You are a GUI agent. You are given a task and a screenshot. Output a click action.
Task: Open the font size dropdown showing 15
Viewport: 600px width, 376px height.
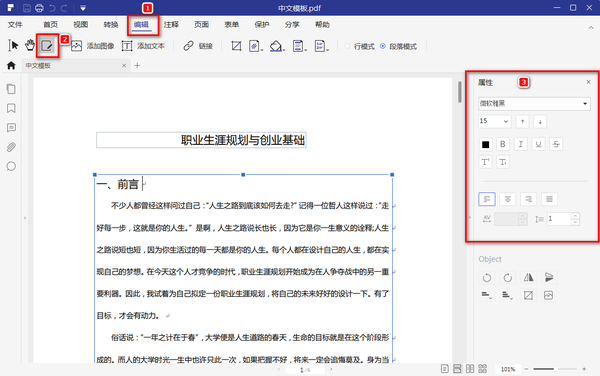494,121
